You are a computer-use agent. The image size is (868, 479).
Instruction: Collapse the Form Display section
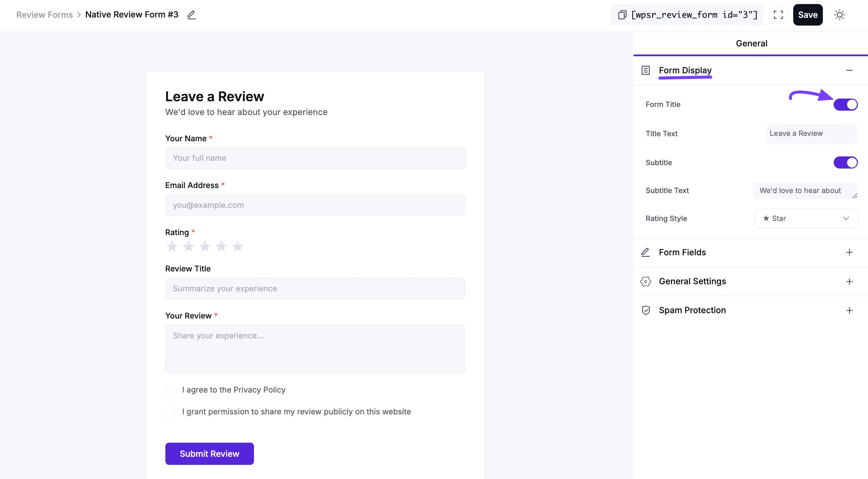tap(850, 70)
